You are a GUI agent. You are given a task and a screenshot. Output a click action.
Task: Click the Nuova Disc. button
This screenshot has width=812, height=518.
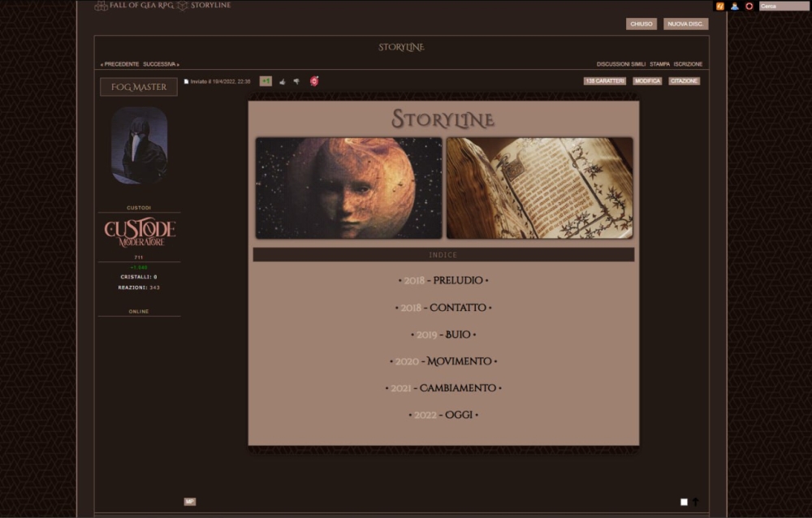pos(685,24)
